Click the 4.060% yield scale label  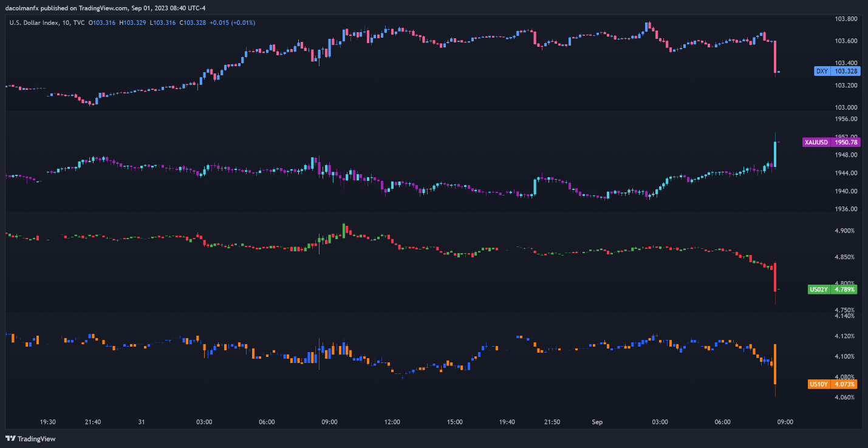pyautogui.click(x=844, y=397)
